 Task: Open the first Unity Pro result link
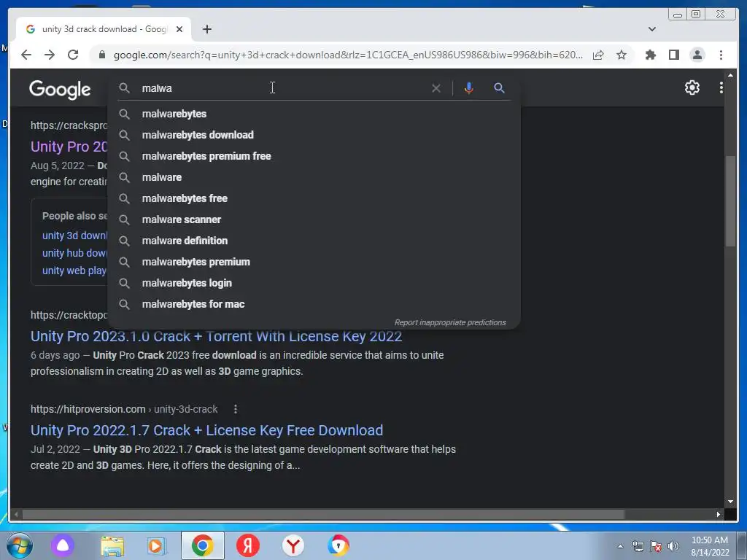point(69,147)
